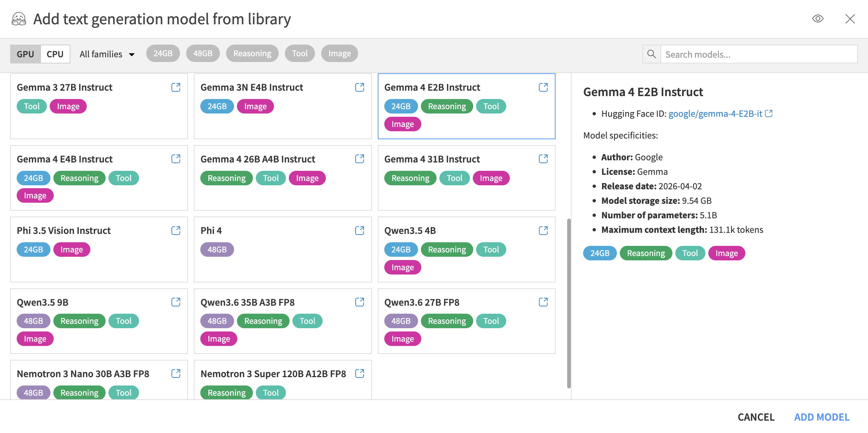This screenshot has height=433, width=868.
Task: Click the License: Gemma entry
Action: coord(634,172)
